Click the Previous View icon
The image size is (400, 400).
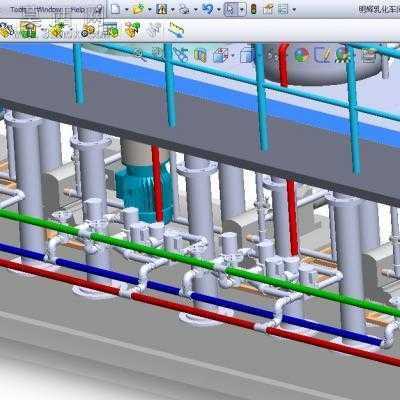pyautogui.click(x=181, y=54)
